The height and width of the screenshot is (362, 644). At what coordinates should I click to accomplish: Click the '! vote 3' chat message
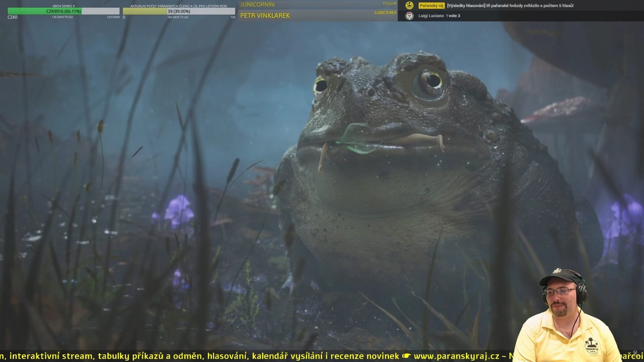[x=453, y=16]
